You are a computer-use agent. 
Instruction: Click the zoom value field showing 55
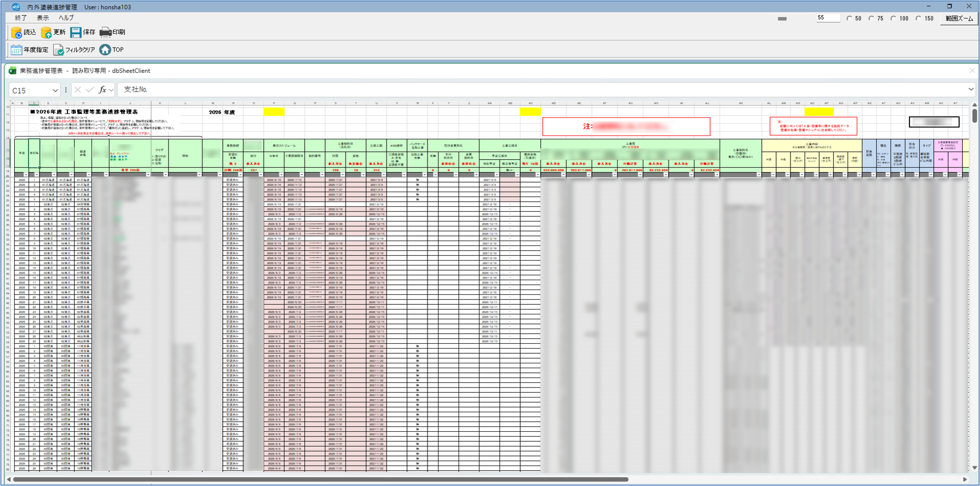pos(828,18)
